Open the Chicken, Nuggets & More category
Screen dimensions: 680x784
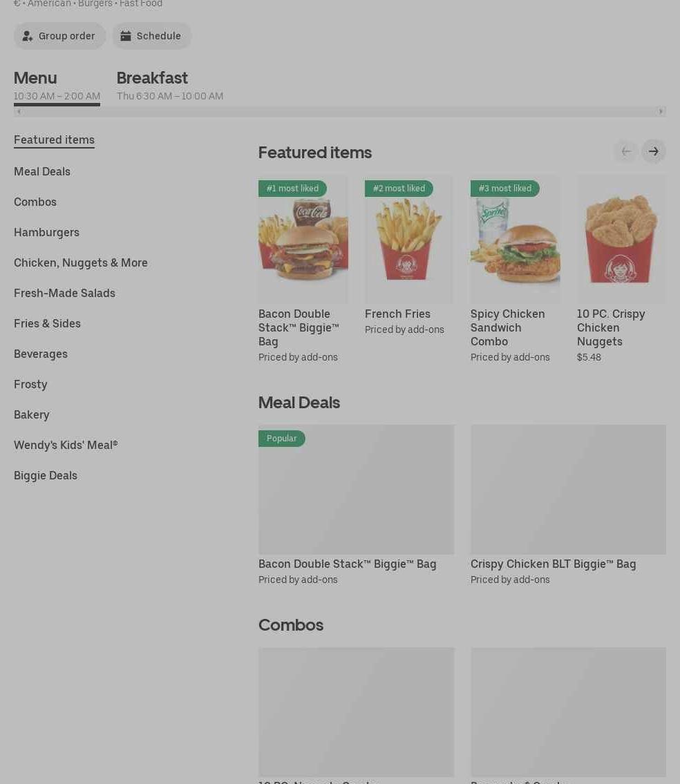pyautogui.click(x=81, y=263)
